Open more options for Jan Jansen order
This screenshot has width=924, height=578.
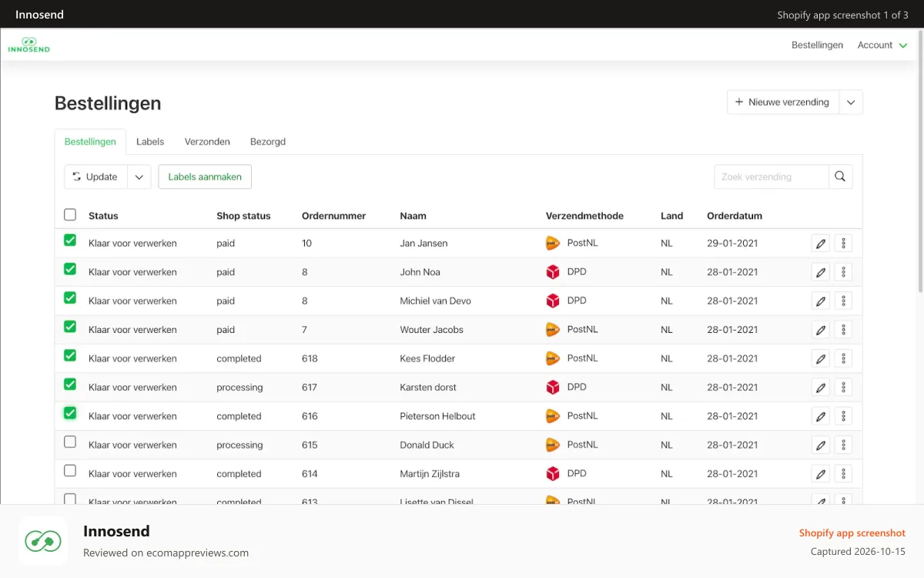[x=844, y=244]
